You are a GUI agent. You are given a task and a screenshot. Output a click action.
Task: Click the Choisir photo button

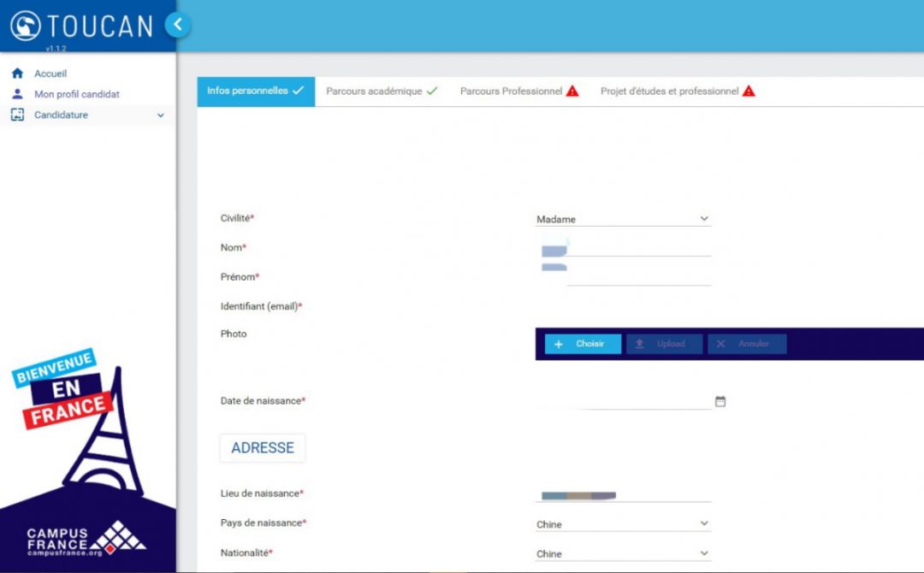[x=583, y=344]
